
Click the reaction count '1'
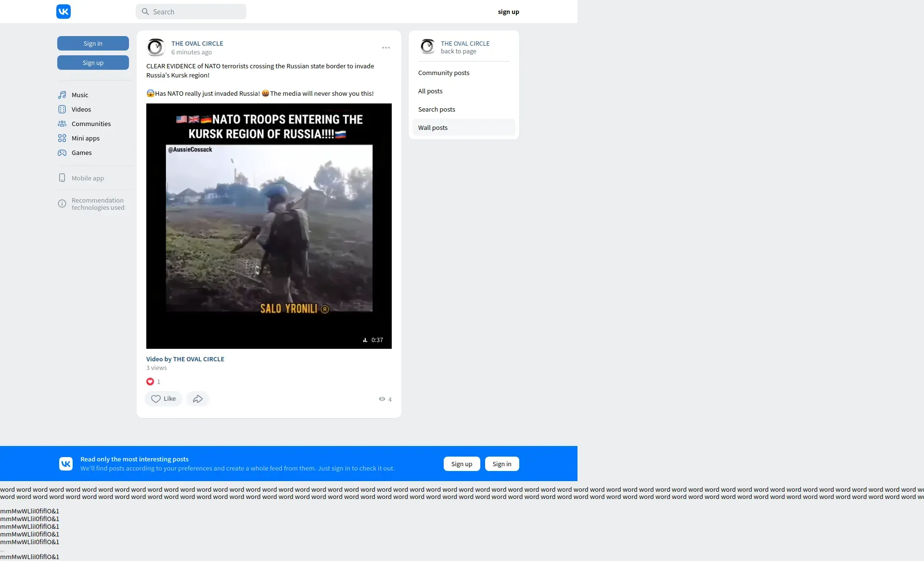[158, 382]
